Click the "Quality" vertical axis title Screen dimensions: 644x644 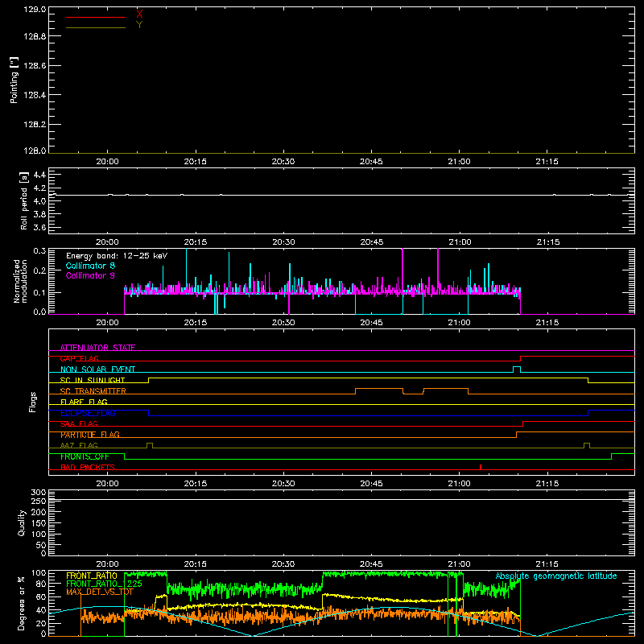[x=22, y=522]
